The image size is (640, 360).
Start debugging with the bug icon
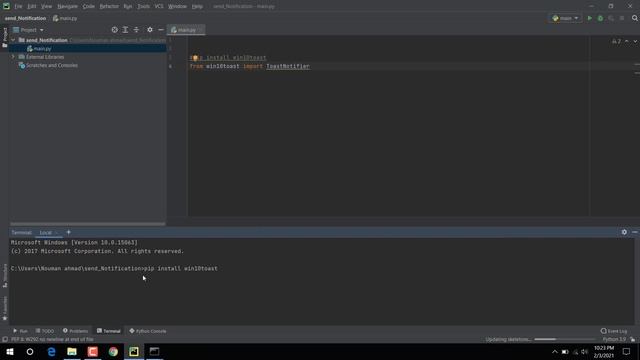tap(600, 18)
